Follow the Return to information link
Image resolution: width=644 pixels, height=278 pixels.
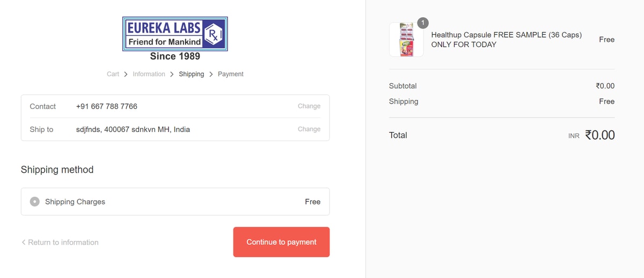point(63,242)
